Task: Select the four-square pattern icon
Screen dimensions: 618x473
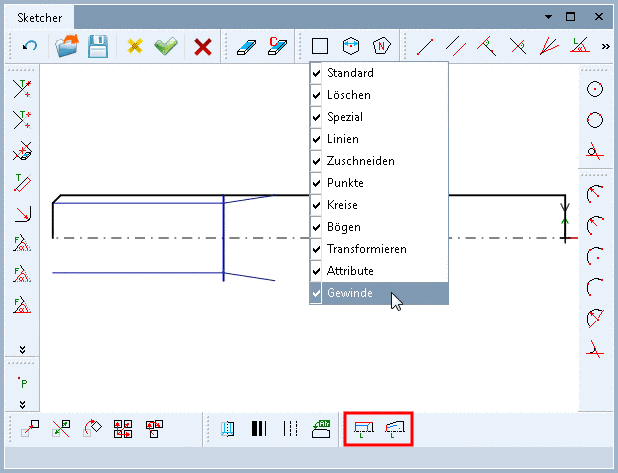Action: click(123, 429)
